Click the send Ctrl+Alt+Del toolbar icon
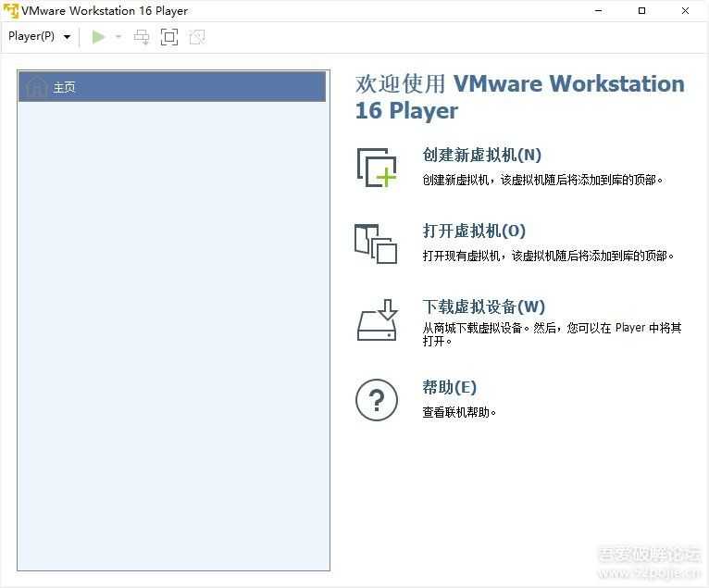The height and width of the screenshot is (588, 709). point(142,37)
